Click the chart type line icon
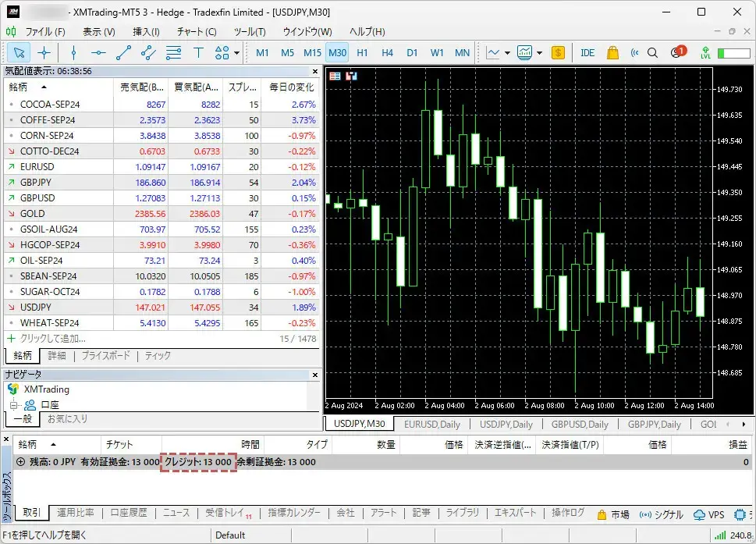This screenshot has width=756, height=544. [x=493, y=52]
